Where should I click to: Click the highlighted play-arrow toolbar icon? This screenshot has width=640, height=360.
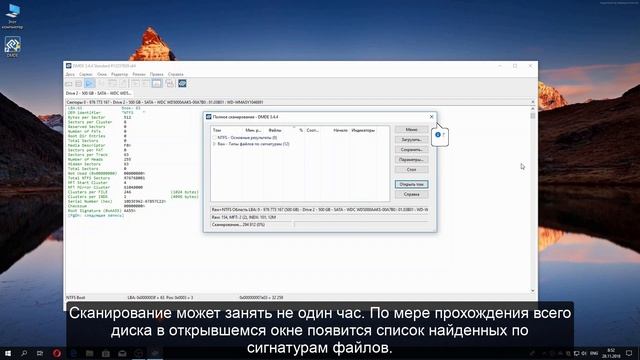coord(89,84)
